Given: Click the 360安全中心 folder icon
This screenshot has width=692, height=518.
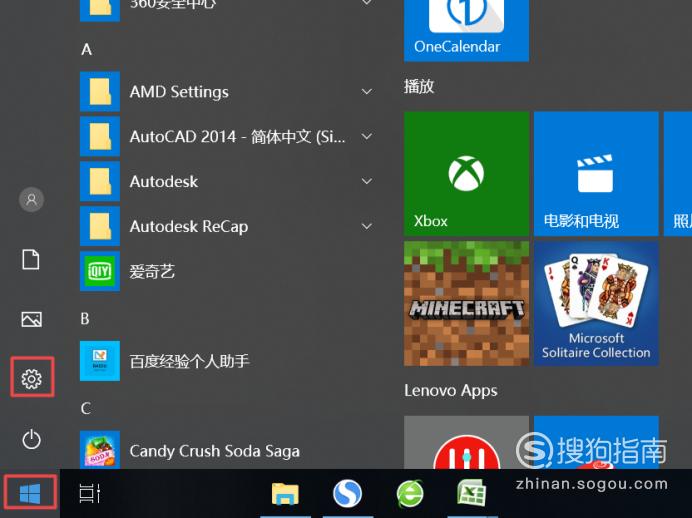Looking at the screenshot, I should [x=100, y=11].
